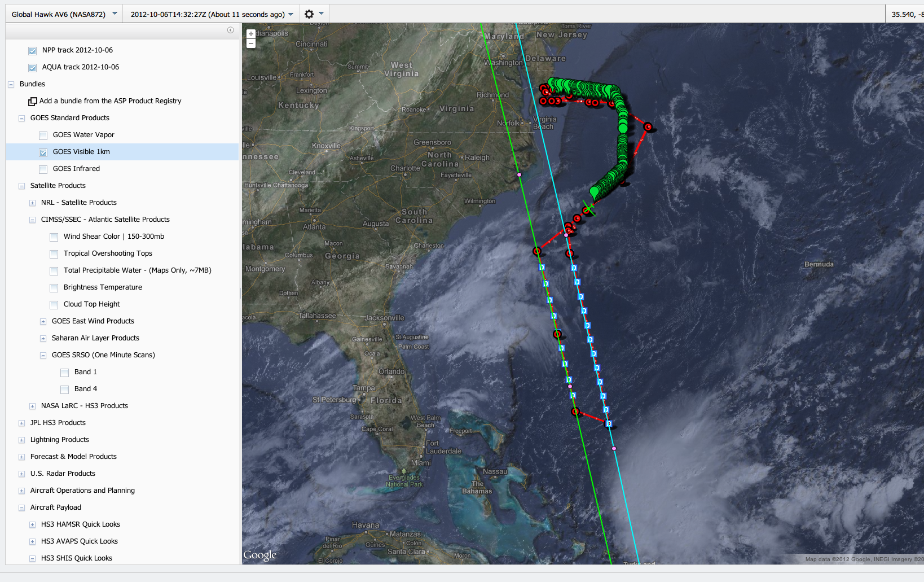924x582 pixels.
Task: Uncheck the NPP track 2012-10-06 checkbox
Action: click(33, 51)
